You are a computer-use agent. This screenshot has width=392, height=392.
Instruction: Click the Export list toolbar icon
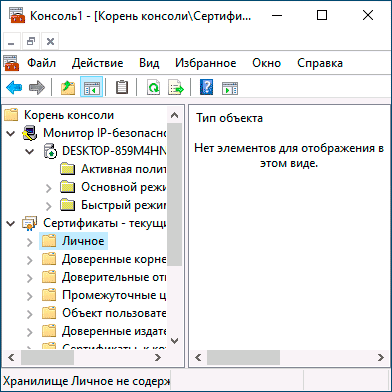[x=176, y=88]
